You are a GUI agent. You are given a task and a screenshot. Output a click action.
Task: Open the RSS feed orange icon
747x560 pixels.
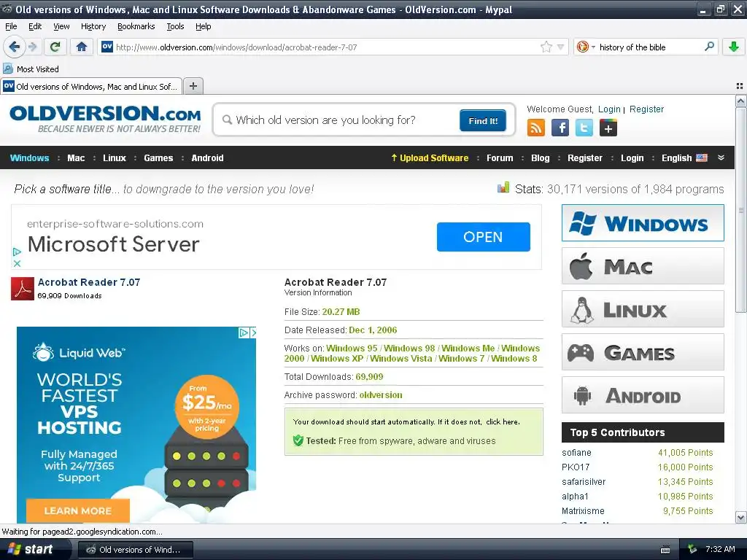click(x=536, y=128)
